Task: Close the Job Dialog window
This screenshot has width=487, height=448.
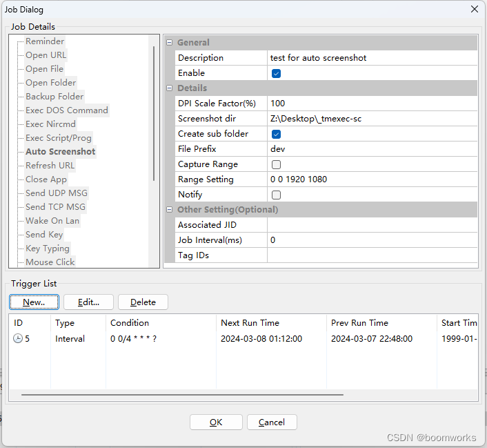Action: coord(475,9)
